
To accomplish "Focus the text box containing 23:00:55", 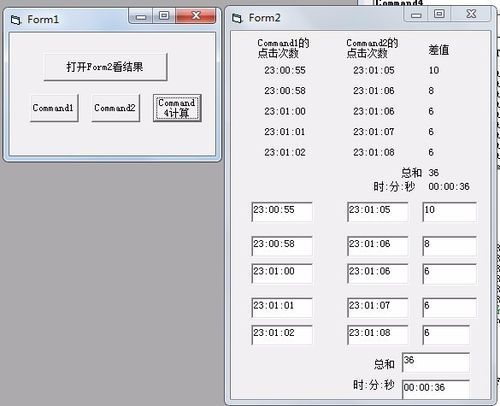I will pyautogui.click(x=282, y=212).
